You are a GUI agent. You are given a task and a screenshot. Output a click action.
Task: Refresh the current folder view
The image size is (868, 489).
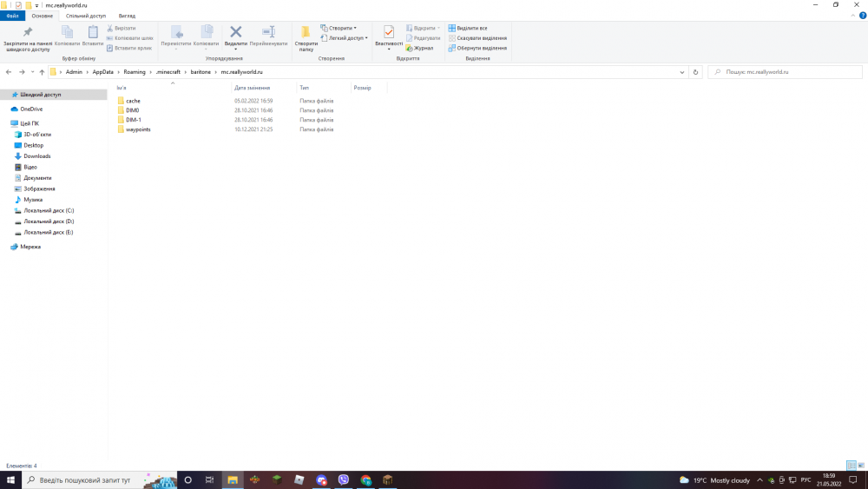695,72
